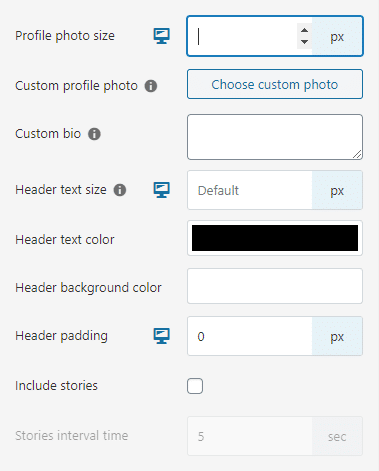Click the Custom bio resize handle corner
Viewport: 379px width, 471px height.
[x=357, y=154]
